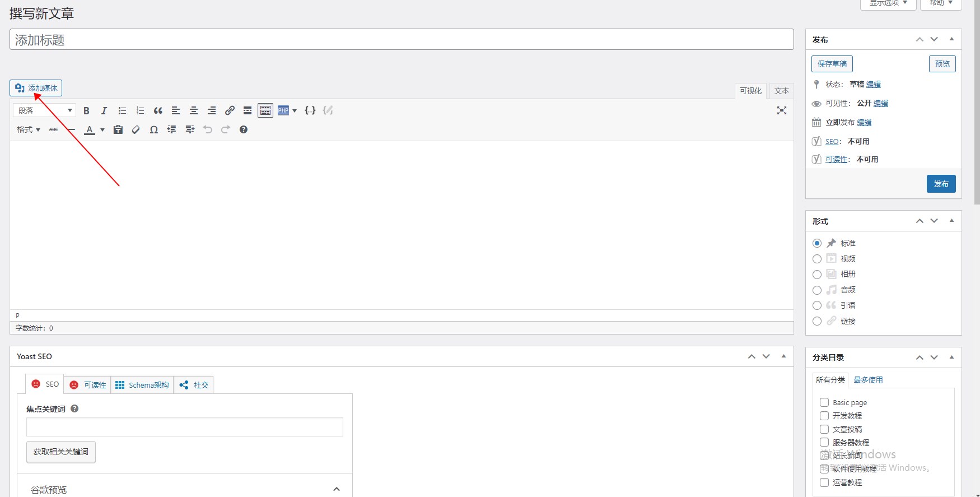Open the special character (Omega) picker
Screen dimensions: 980x497
154,129
